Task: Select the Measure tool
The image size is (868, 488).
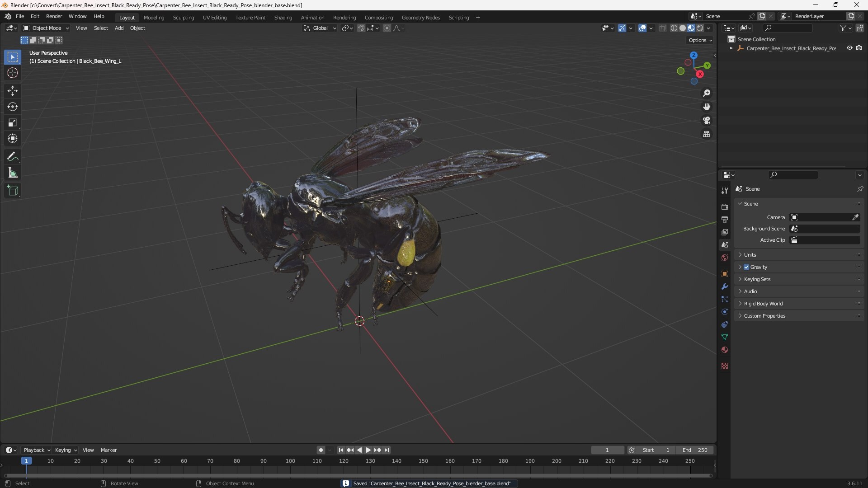Action: [13, 173]
